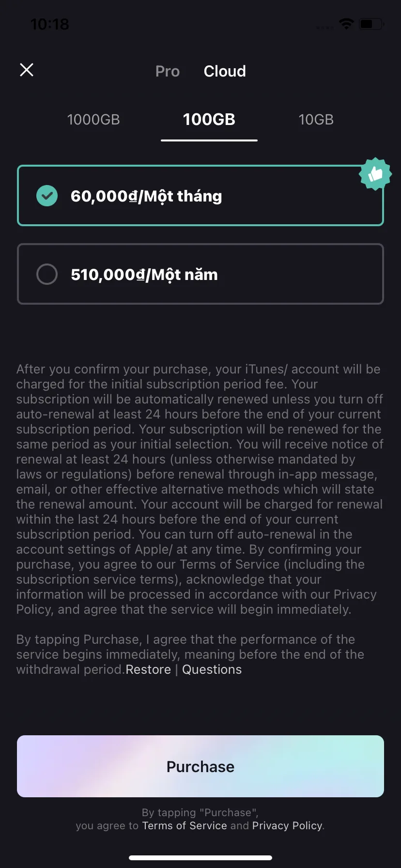The height and width of the screenshot is (868, 401).
Task: Tap the home indicator bar
Action: click(200, 857)
